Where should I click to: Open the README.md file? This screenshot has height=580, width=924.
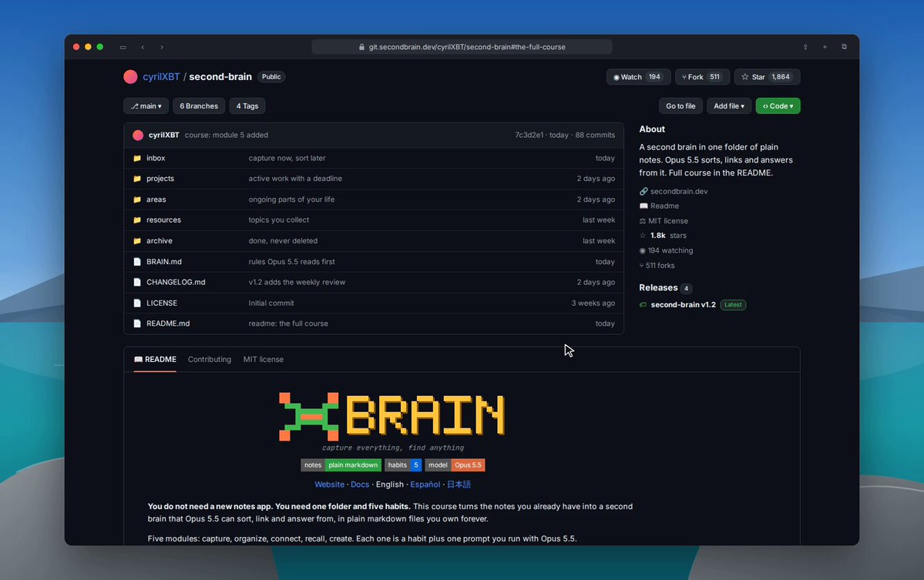tap(168, 324)
